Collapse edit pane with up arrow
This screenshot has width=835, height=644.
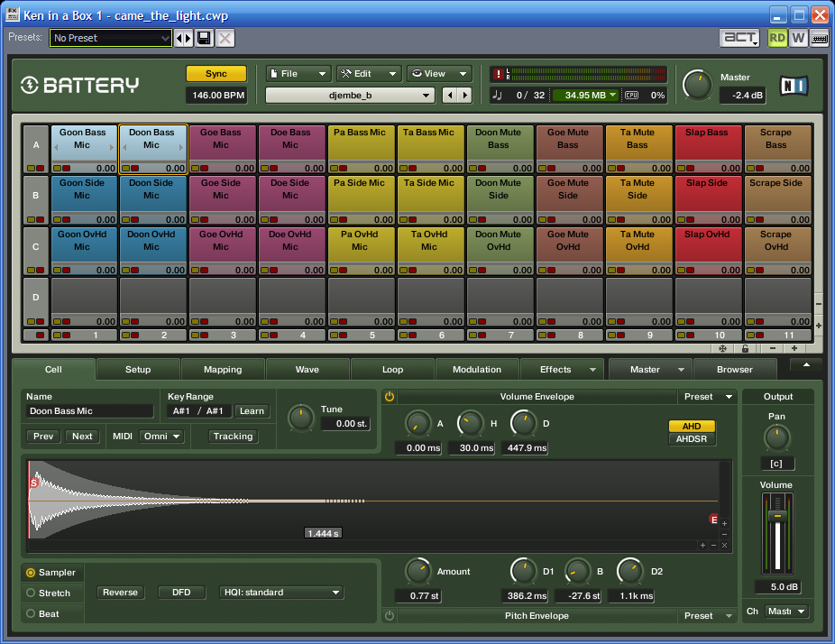pyautogui.click(x=806, y=365)
